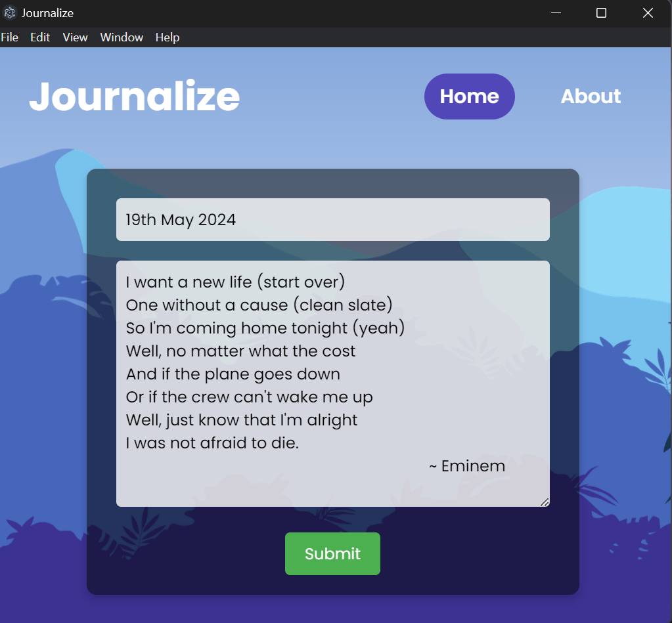Click the line 'One without a cause (clean slate)'
This screenshot has width=672, height=623.
click(259, 305)
